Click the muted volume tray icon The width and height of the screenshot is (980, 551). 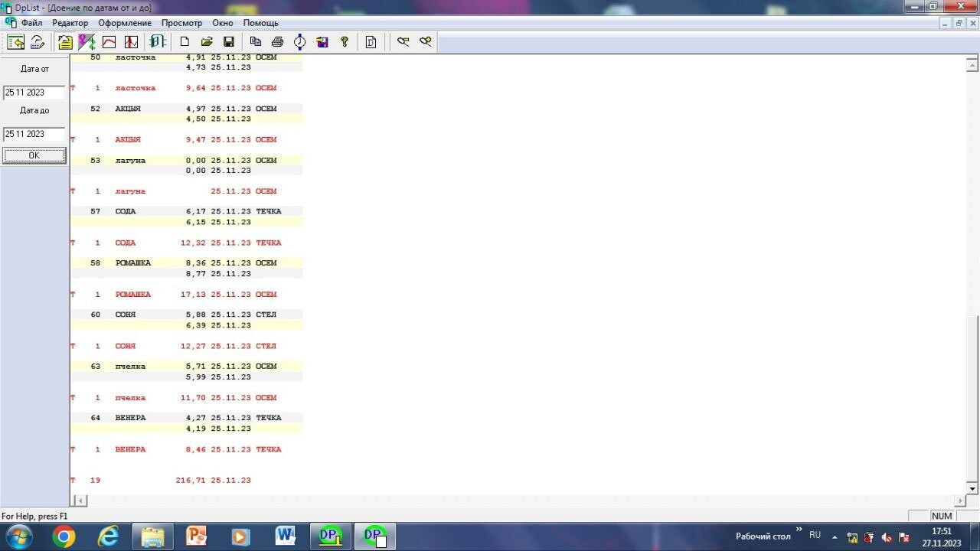click(x=887, y=537)
